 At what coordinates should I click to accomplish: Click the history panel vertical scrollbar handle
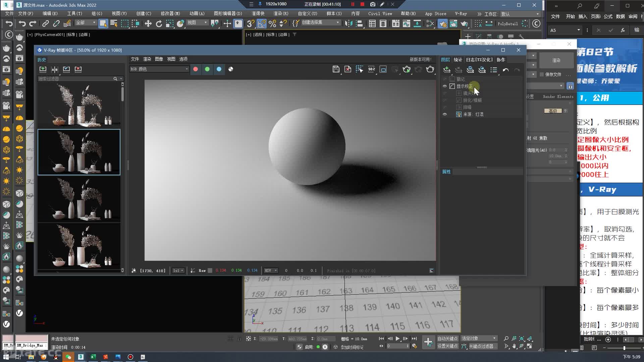122,94
